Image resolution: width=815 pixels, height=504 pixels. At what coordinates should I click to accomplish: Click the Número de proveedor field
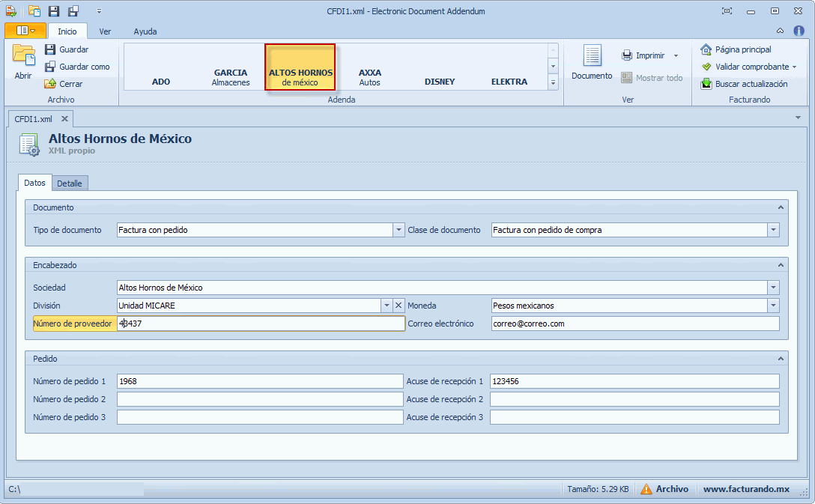pyautogui.click(x=261, y=324)
